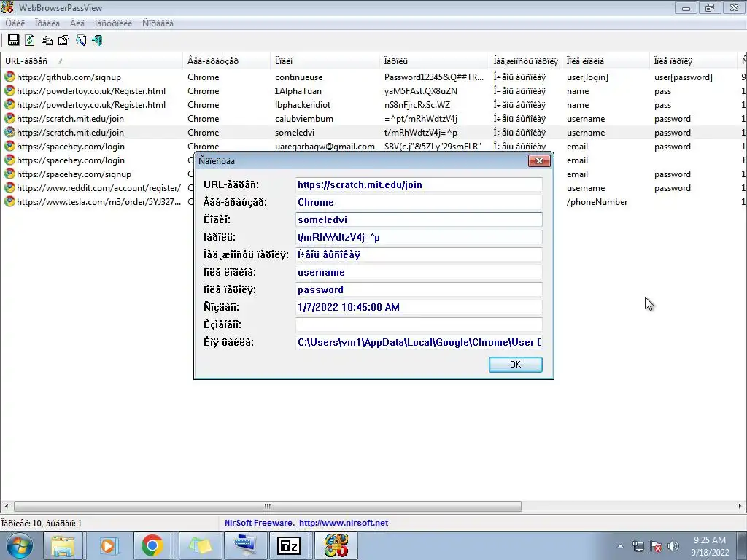Click the WebBrowserPassView taskbar button
The height and width of the screenshot is (560, 747).
point(336,545)
